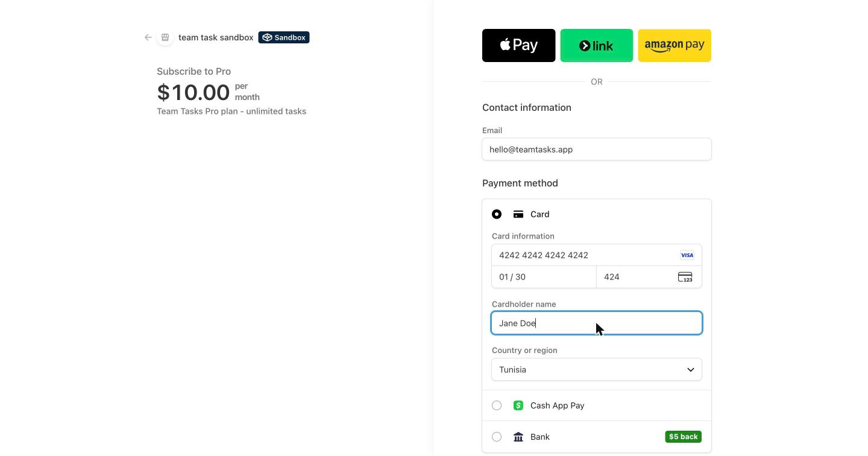Select the Bank radio button
Image resolution: width=868 pixels, height=456 pixels.
coord(497,437)
